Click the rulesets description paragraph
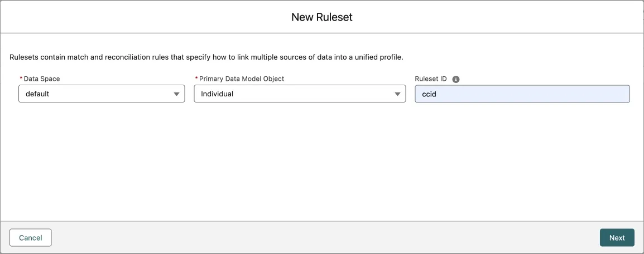The width and height of the screenshot is (644, 254). pyautogui.click(x=206, y=57)
